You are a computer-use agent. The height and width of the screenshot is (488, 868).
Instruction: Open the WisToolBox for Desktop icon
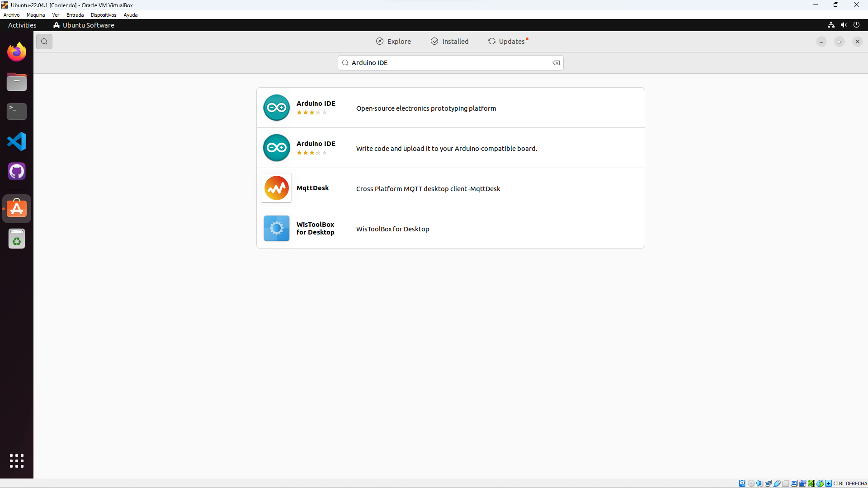[277, 228]
